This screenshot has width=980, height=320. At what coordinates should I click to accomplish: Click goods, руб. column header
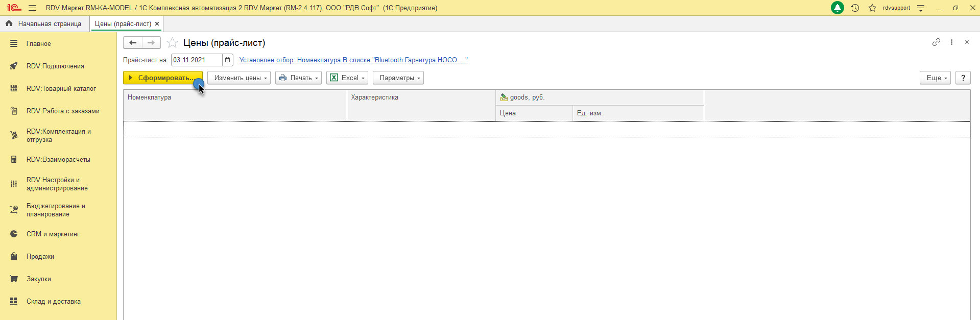(600, 97)
